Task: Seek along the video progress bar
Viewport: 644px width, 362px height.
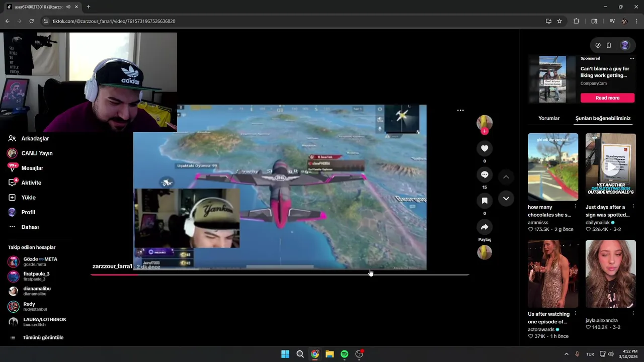Action: pyautogui.click(x=280, y=275)
